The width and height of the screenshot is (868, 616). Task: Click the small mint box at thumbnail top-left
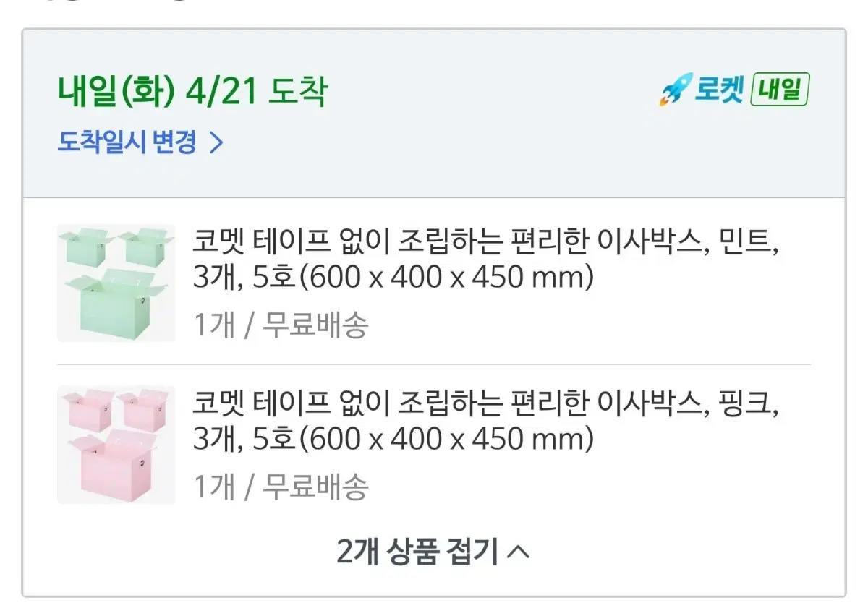click(x=85, y=246)
